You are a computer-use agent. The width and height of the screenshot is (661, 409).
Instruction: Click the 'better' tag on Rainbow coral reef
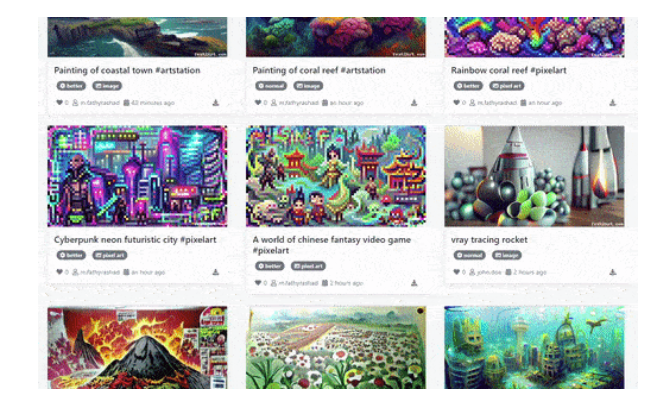(468, 86)
